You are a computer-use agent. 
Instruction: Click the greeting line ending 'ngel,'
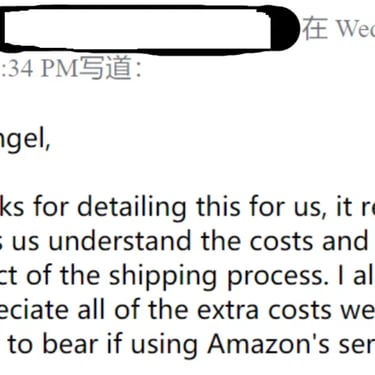pos(25,140)
